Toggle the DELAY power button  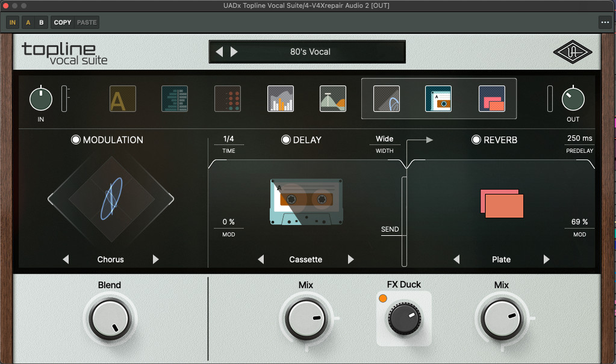coord(286,140)
